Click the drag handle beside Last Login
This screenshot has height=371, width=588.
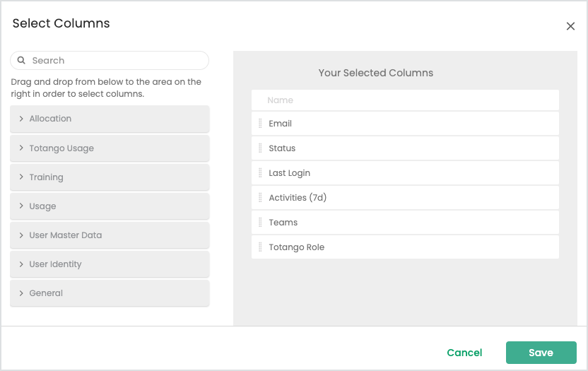pos(260,173)
